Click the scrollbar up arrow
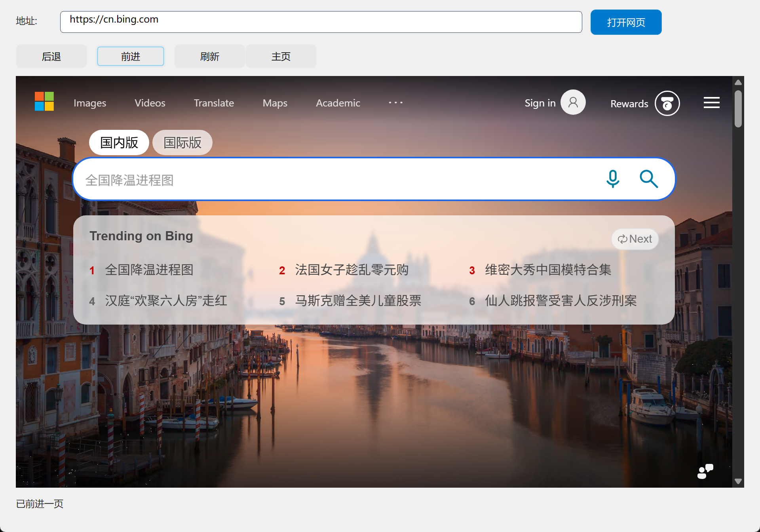The width and height of the screenshot is (760, 532). tap(738, 82)
